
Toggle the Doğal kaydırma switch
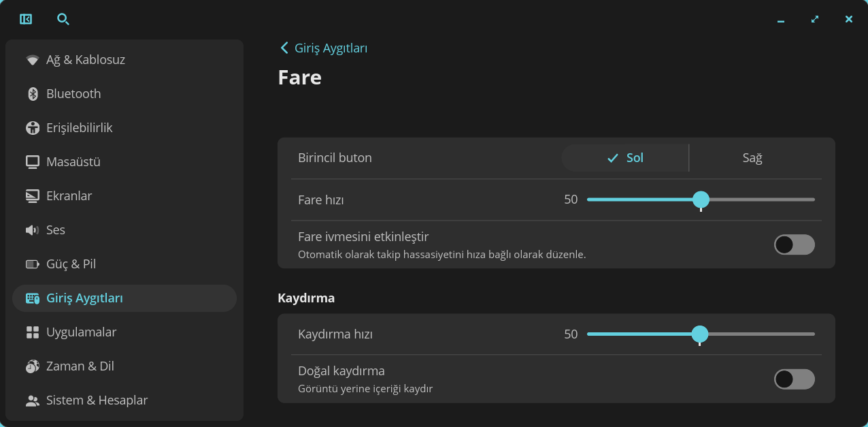[x=794, y=379]
